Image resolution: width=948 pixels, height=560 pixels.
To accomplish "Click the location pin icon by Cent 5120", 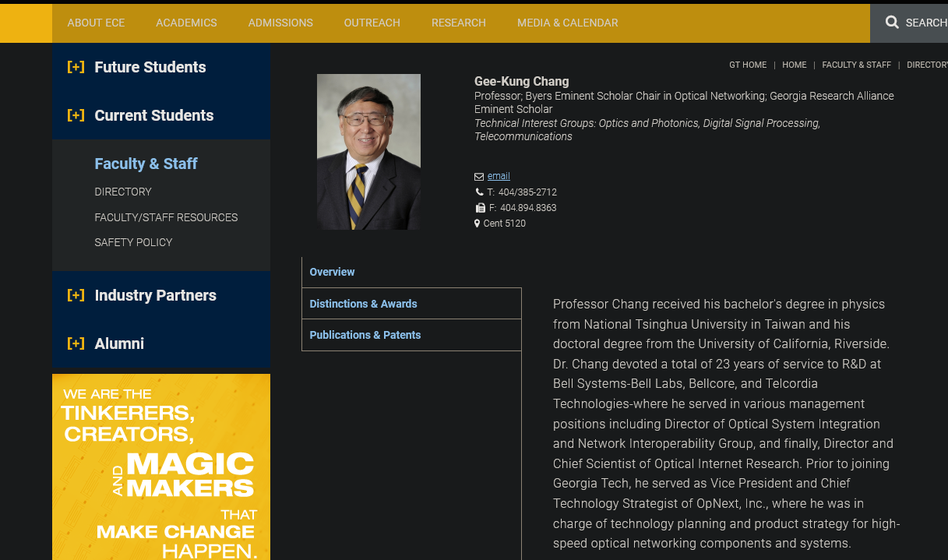I will 478,224.
